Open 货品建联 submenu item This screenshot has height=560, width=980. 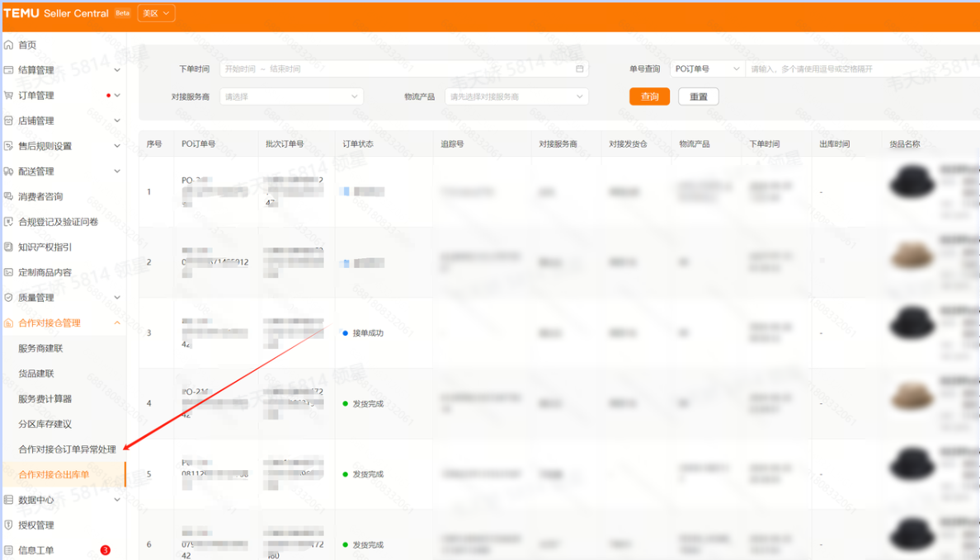pos(36,374)
